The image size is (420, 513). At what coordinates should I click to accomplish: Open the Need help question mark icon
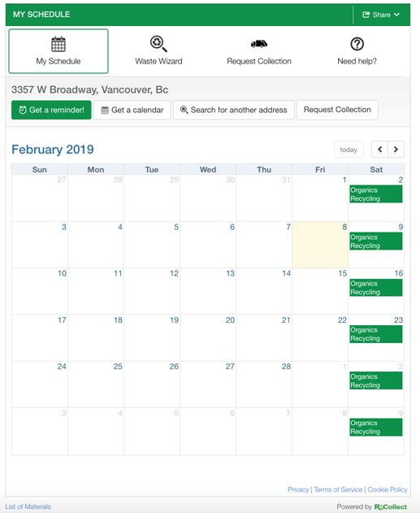(357, 44)
